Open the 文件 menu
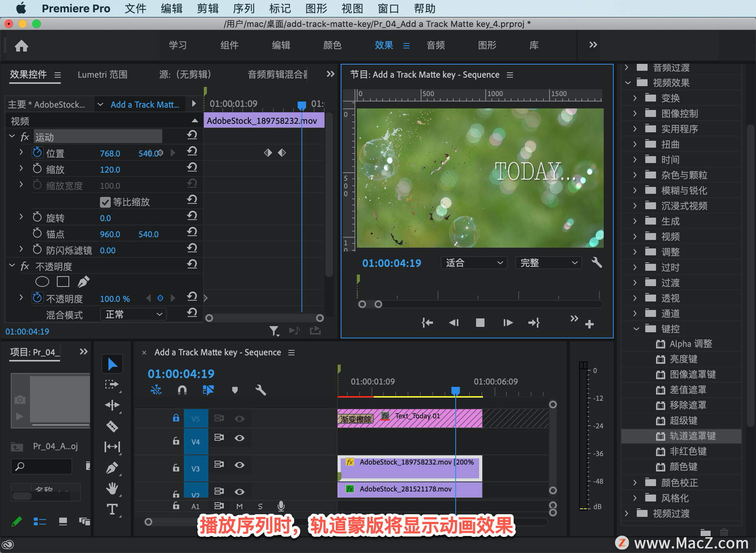756x553 pixels. [135, 8]
